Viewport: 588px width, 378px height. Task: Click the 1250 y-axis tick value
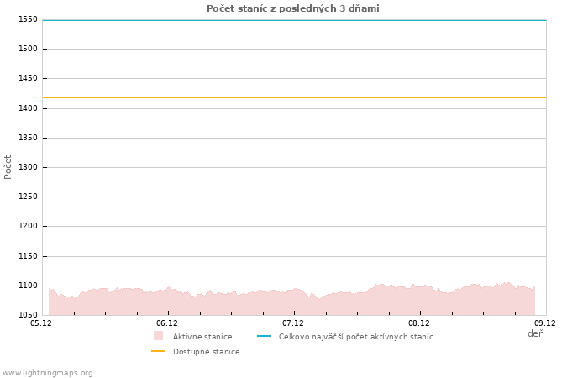click(x=28, y=197)
